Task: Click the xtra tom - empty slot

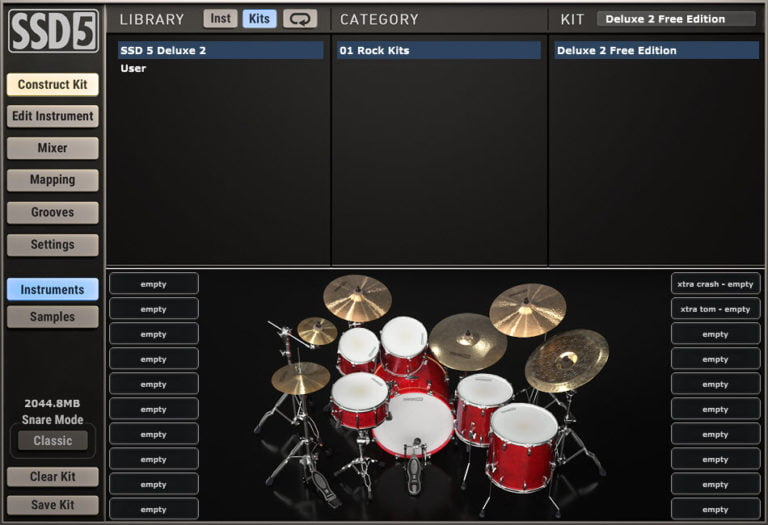Action: click(715, 309)
